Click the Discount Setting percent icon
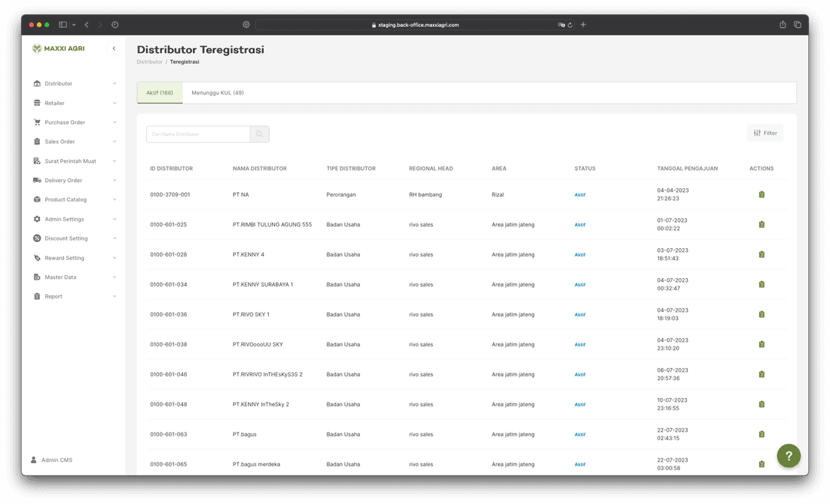 pos(36,238)
